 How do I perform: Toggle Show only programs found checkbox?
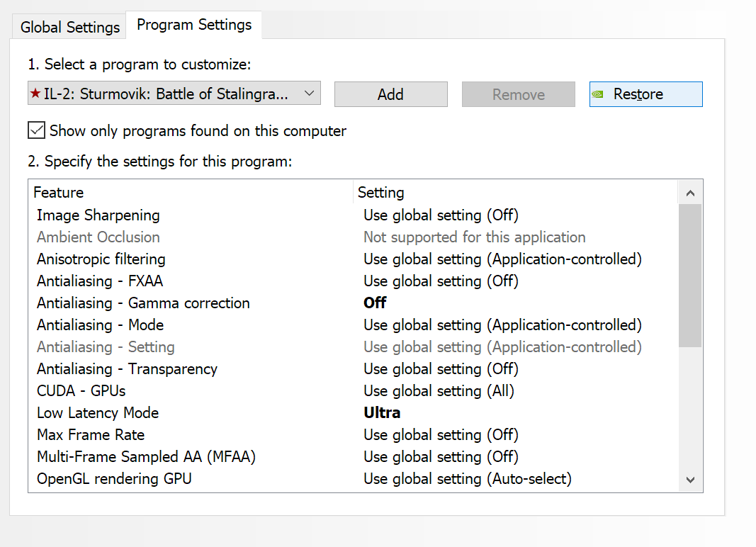36,130
